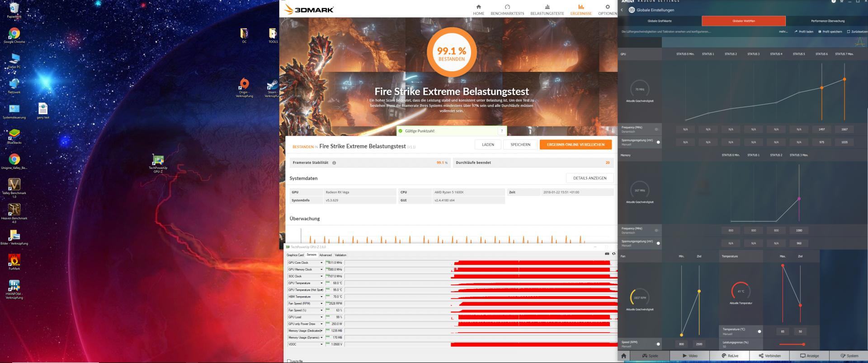
Task: Open Radeon Settings System section
Action: coord(849,356)
